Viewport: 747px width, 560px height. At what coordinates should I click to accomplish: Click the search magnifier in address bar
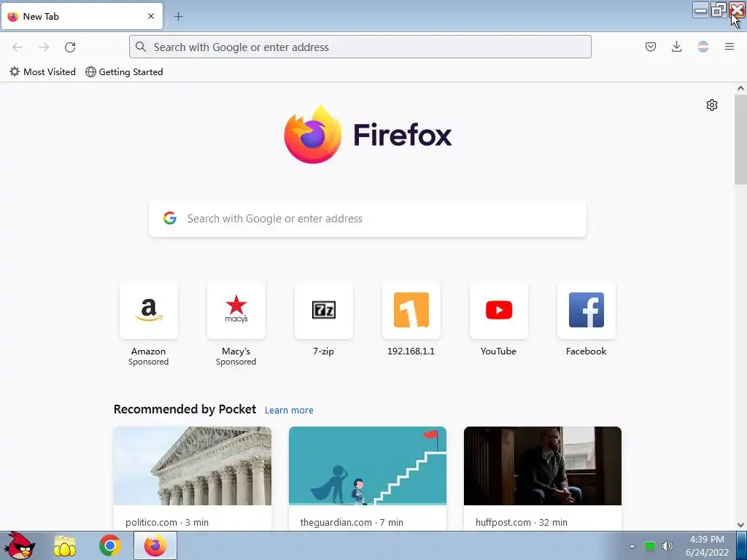(x=141, y=47)
